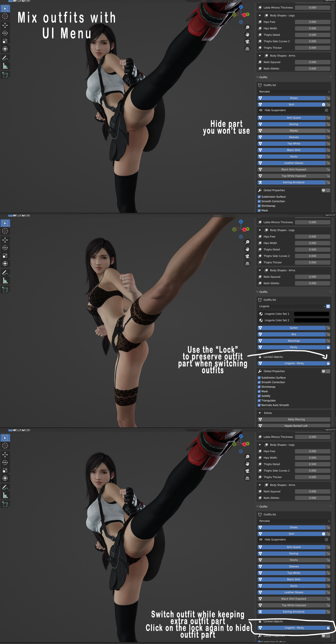Lock the Shoes part in top screenshot
336x644 pixels.
click(328, 98)
